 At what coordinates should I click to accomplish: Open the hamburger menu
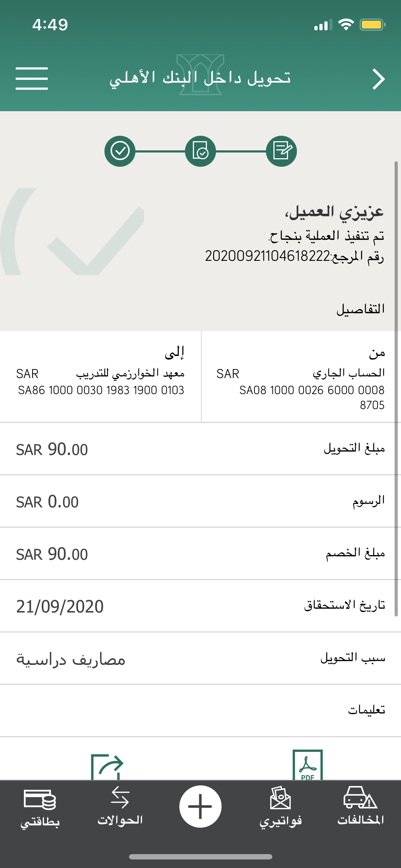pyautogui.click(x=32, y=78)
